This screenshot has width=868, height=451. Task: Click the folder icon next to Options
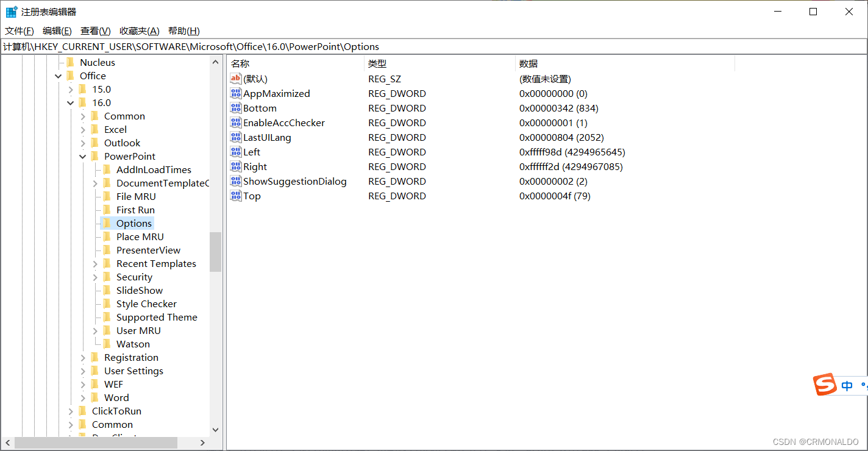107,223
